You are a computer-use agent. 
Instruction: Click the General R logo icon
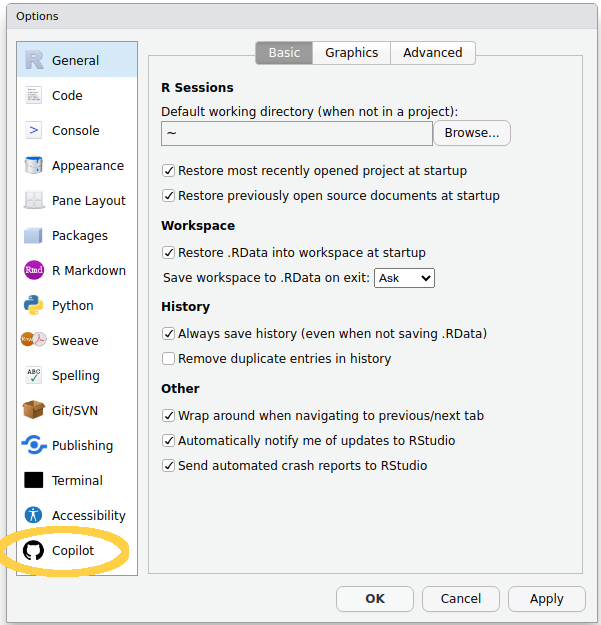(34, 60)
